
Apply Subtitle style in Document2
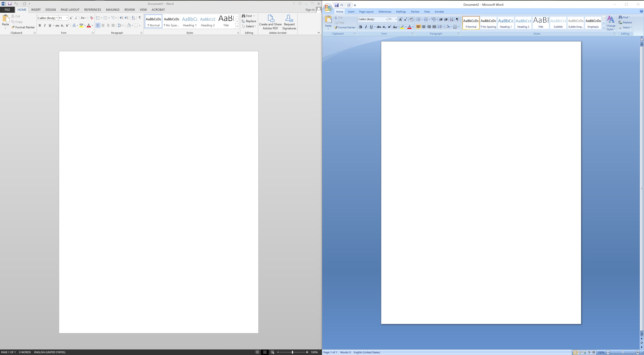[558, 23]
